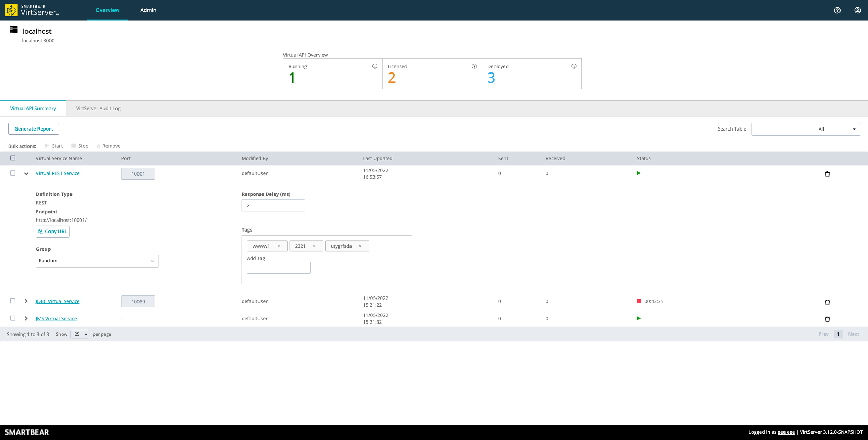Collapse the Virtual REST Service row

[26, 174]
